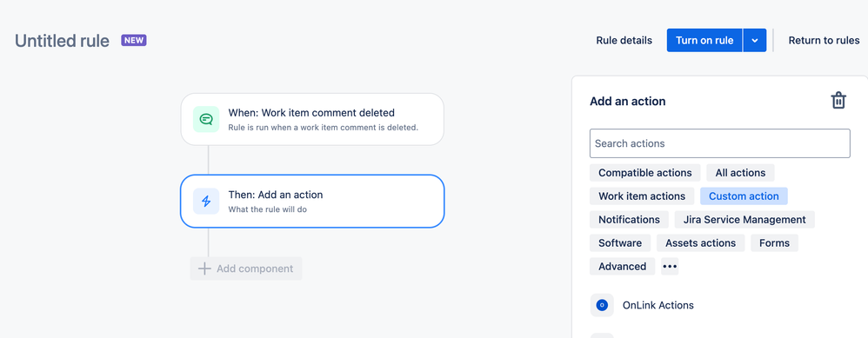Click the blue lightning bolt action icon
This screenshot has height=338, width=868.
(x=206, y=201)
